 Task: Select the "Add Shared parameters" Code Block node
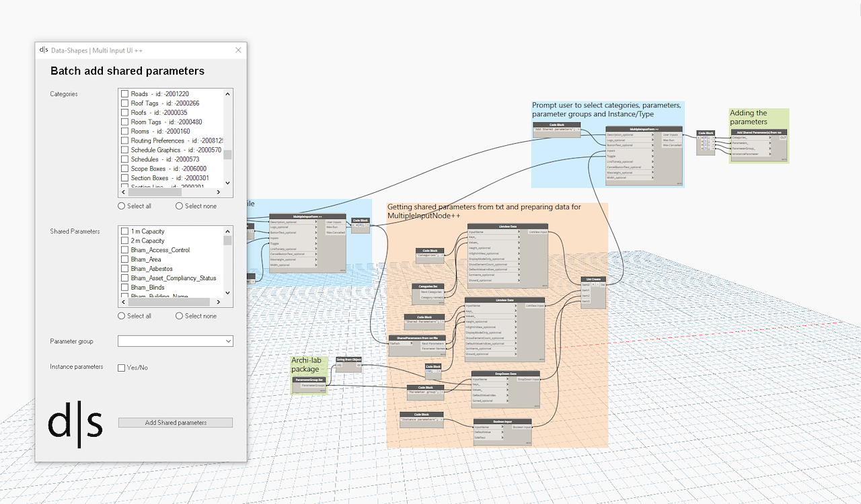[x=556, y=130]
